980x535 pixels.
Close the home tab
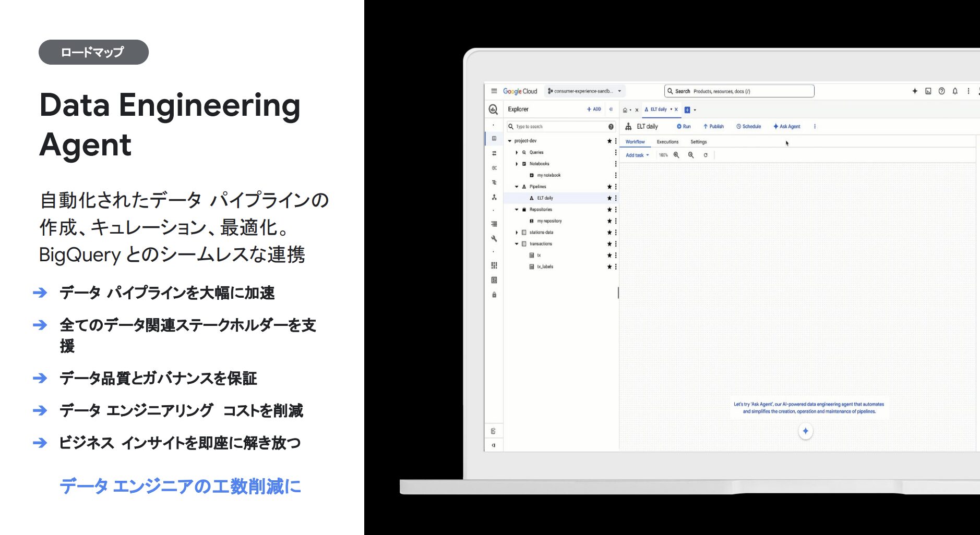click(x=637, y=110)
